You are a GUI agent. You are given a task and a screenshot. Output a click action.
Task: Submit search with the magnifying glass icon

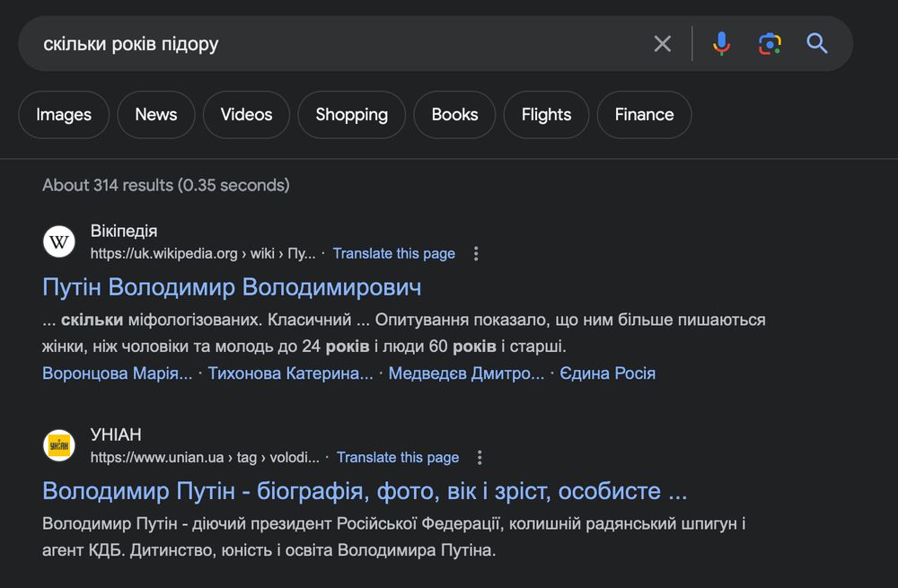pos(816,43)
